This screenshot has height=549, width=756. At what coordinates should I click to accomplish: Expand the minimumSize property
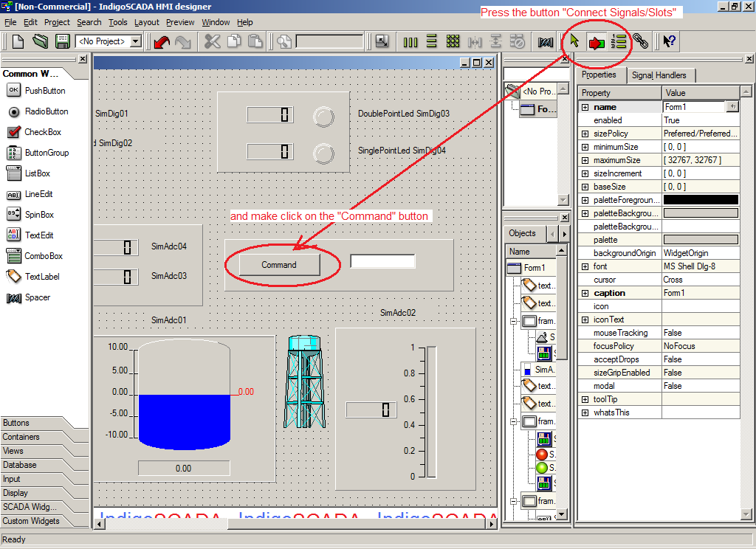click(x=585, y=147)
